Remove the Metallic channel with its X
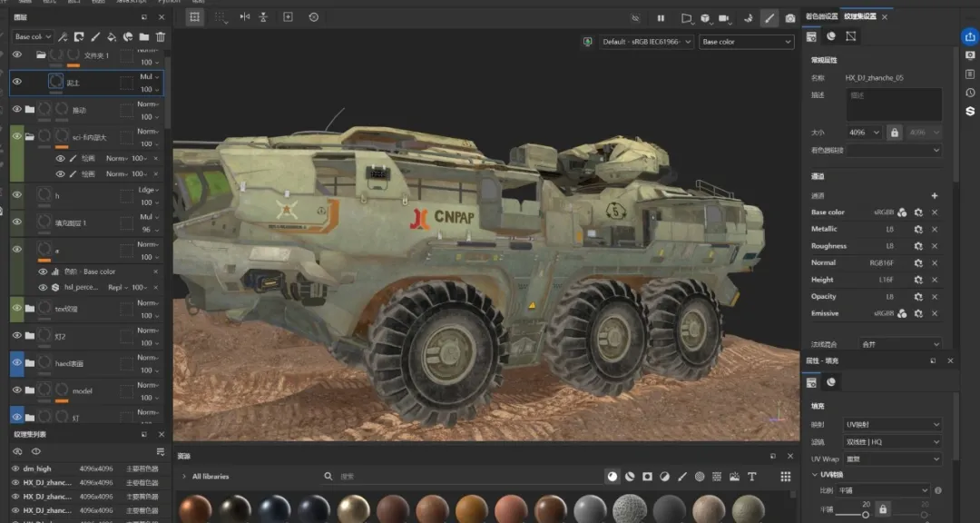The image size is (980, 523). point(935,230)
